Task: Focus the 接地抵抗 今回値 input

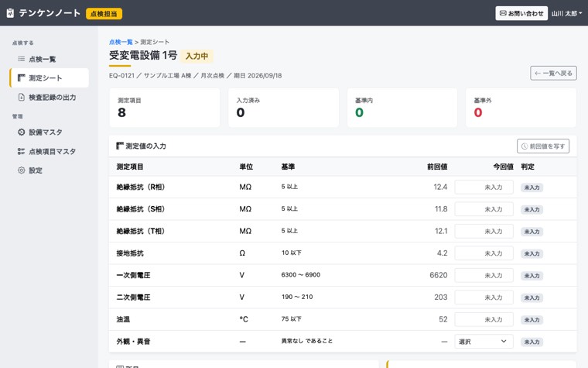Action: click(x=484, y=253)
